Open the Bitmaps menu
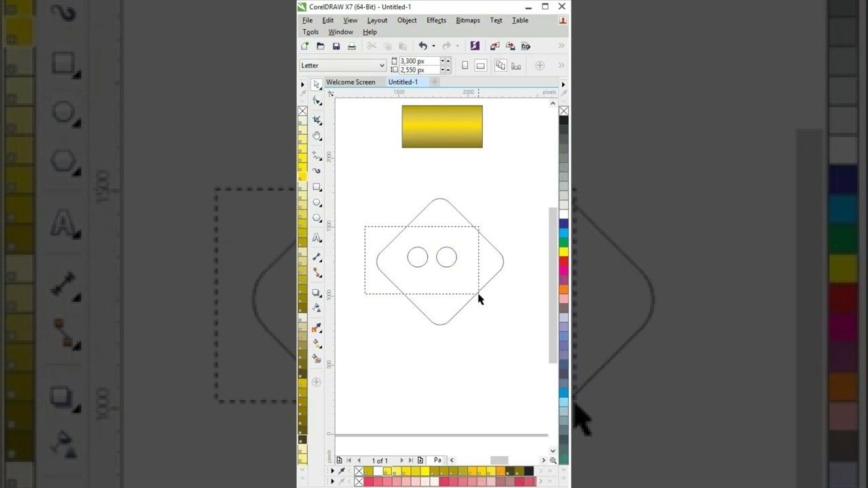868x488 pixels. (x=468, y=20)
